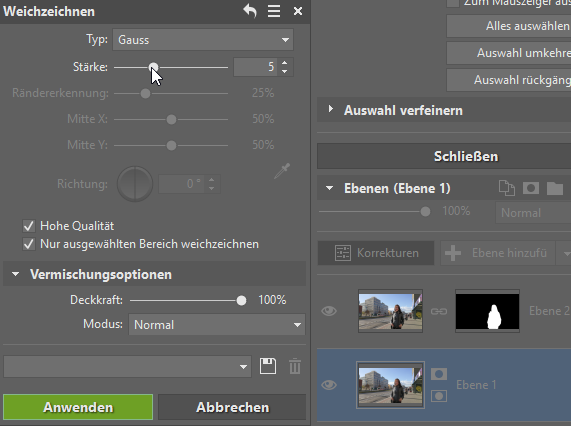The image size is (571, 426).
Task: Click the Ränderkennung slider handle
Action: pos(145,94)
